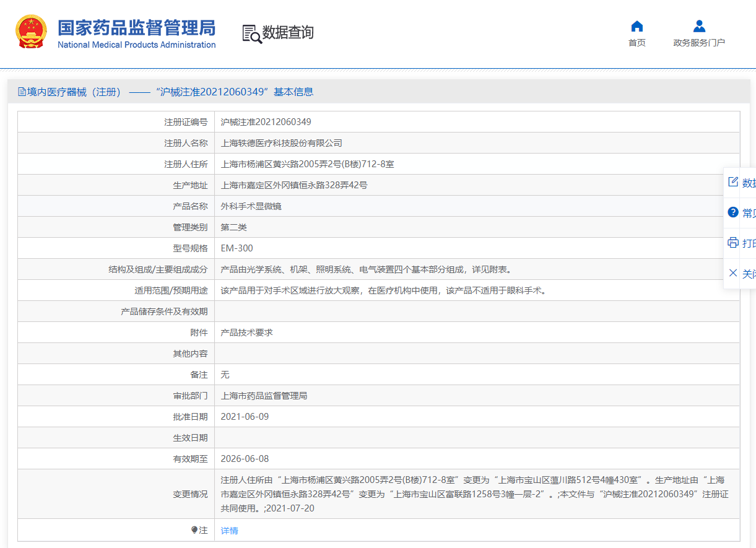
Task: Select the 注册证编号 label
Action: coord(186,122)
